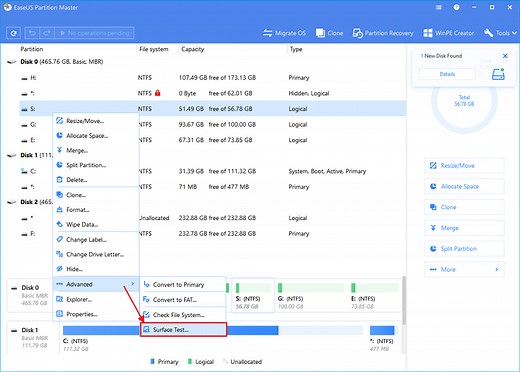This screenshot has width=520, height=372.
Task: Click the Undo arrow icon
Action: 32,33
